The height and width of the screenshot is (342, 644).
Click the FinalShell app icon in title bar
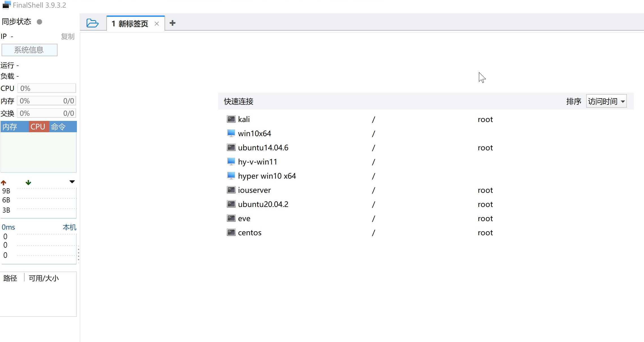point(7,5)
